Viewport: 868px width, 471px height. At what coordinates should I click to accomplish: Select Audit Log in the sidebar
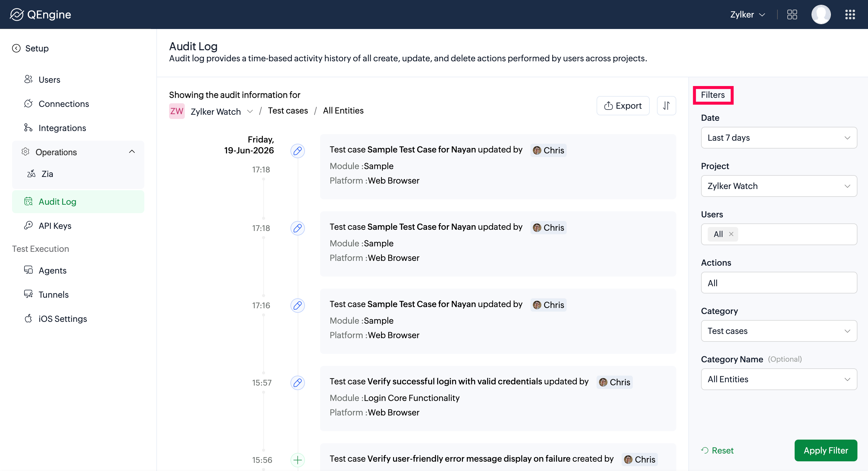coord(78,201)
